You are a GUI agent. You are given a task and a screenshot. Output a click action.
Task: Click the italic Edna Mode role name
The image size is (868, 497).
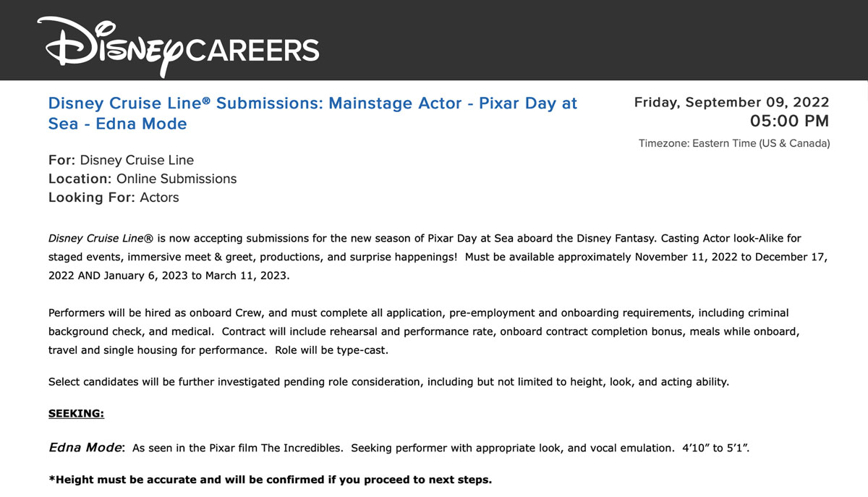pyautogui.click(x=85, y=447)
